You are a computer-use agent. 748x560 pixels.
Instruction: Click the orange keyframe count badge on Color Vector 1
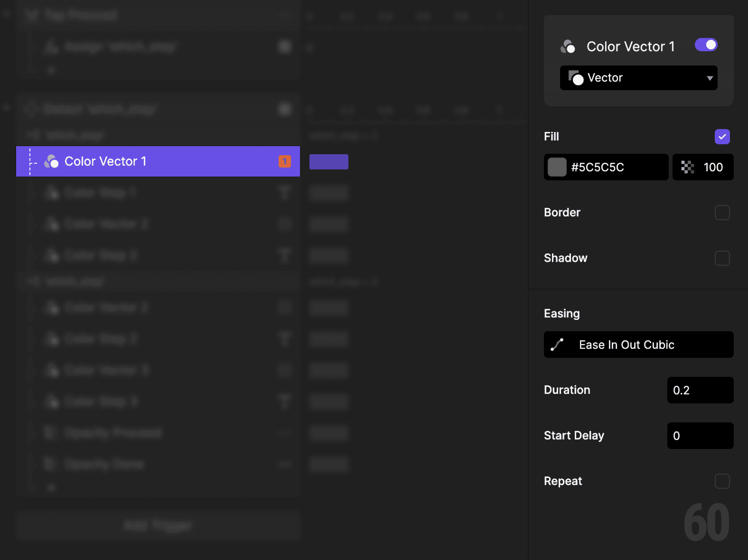[x=284, y=161]
